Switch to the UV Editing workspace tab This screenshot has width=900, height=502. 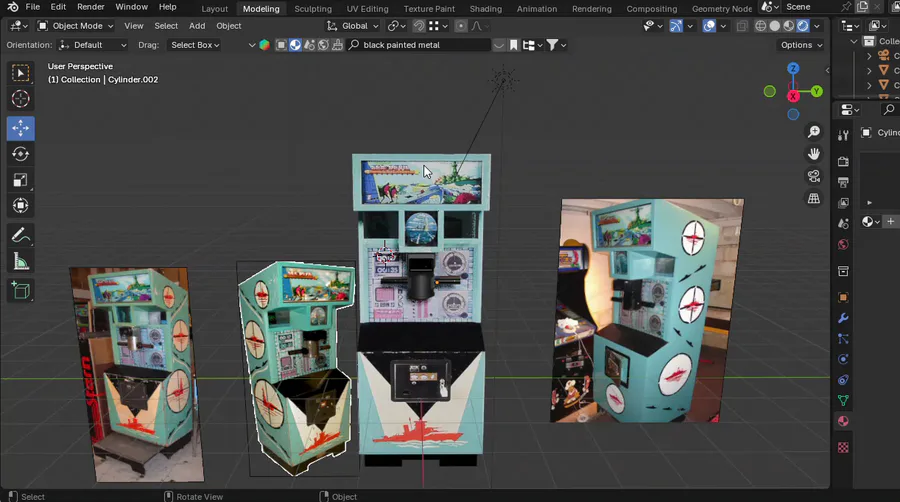pyautogui.click(x=367, y=9)
